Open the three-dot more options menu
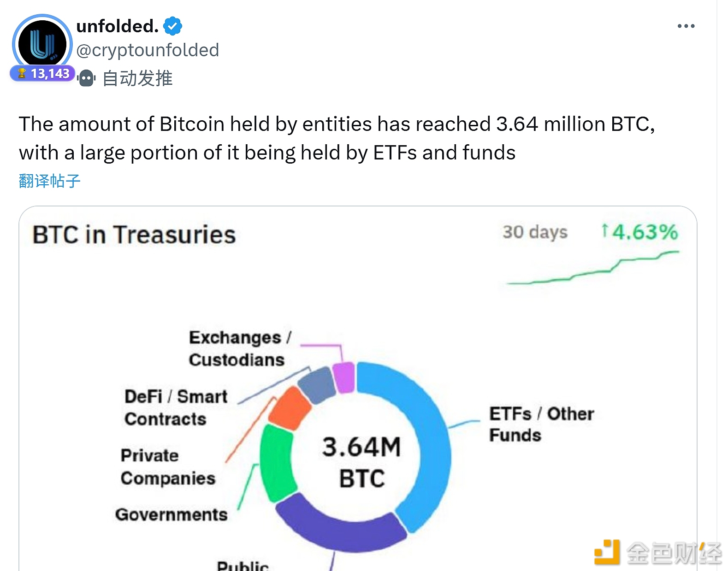This screenshot has width=728, height=571. click(x=686, y=26)
